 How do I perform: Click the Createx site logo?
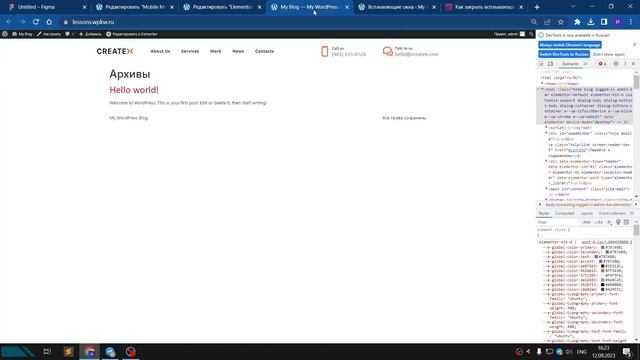pyautogui.click(x=115, y=51)
